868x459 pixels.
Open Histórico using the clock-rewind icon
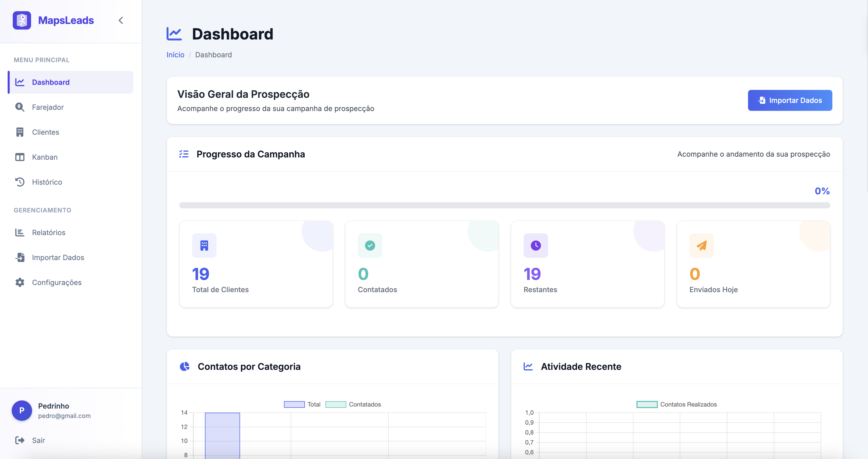[20, 182]
